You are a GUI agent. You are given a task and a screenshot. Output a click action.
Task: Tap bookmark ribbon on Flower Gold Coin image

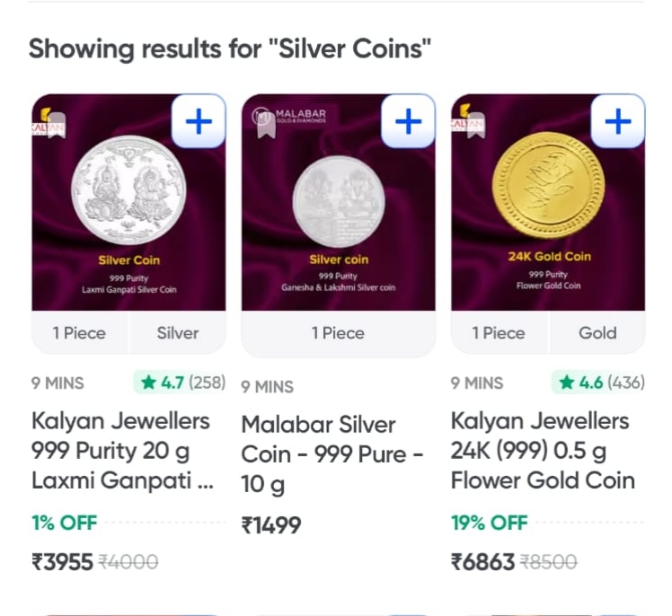[474, 127]
